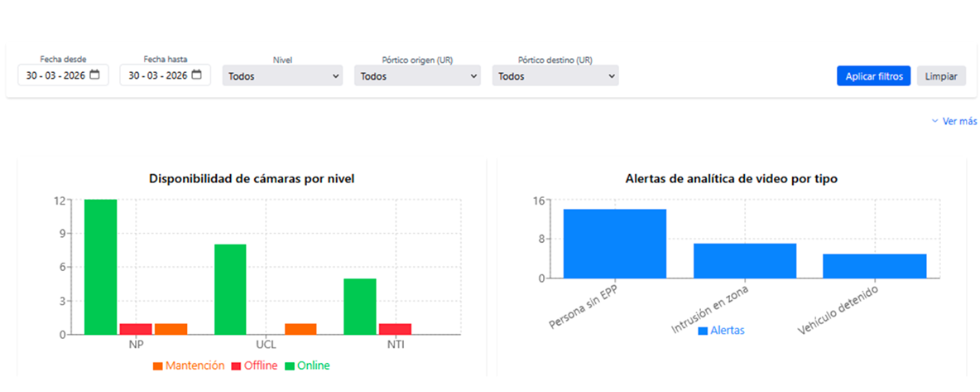Click the Limpiar button
980x392 pixels.
coord(941,75)
